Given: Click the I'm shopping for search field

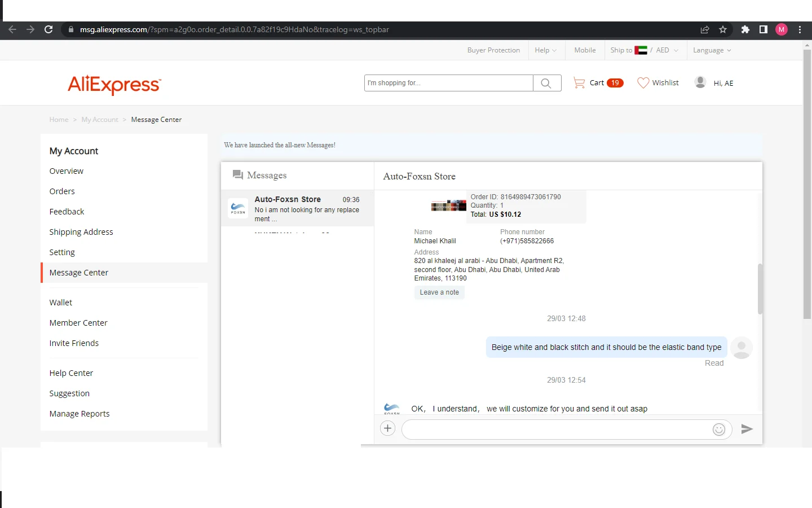Looking at the screenshot, I should click(449, 83).
